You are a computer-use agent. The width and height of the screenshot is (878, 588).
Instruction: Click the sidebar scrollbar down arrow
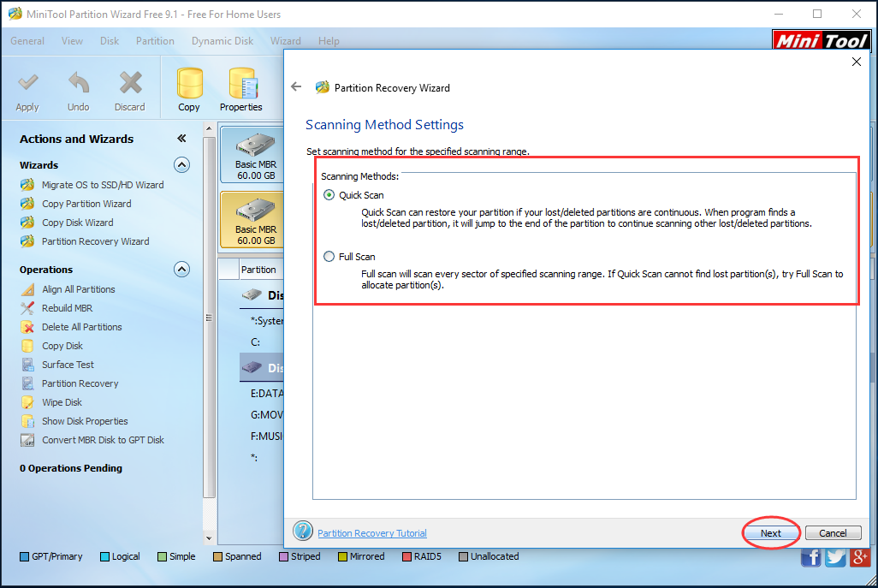(x=209, y=538)
